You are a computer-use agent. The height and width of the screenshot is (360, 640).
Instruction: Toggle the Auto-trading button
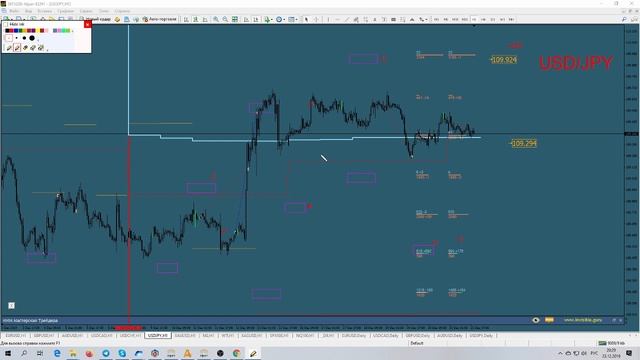[159, 19]
